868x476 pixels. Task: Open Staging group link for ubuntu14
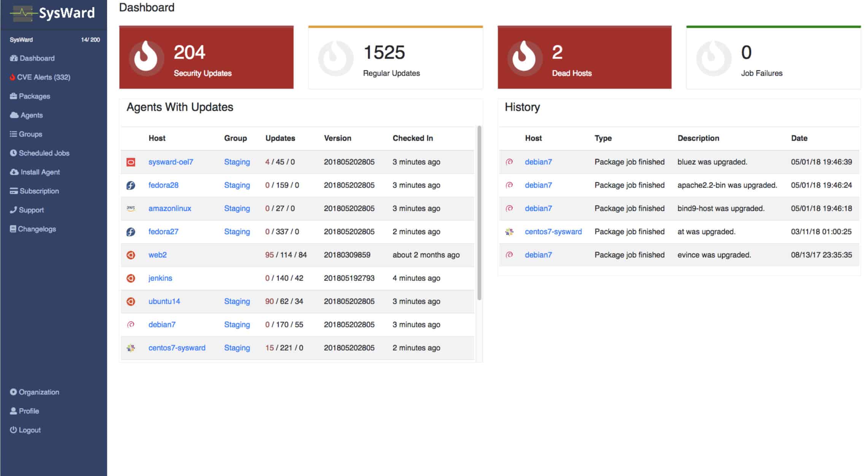(x=237, y=301)
